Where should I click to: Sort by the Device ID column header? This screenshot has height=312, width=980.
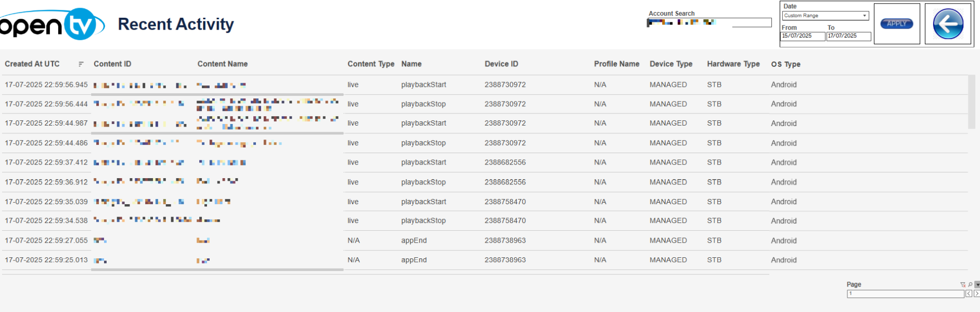pos(501,64)
